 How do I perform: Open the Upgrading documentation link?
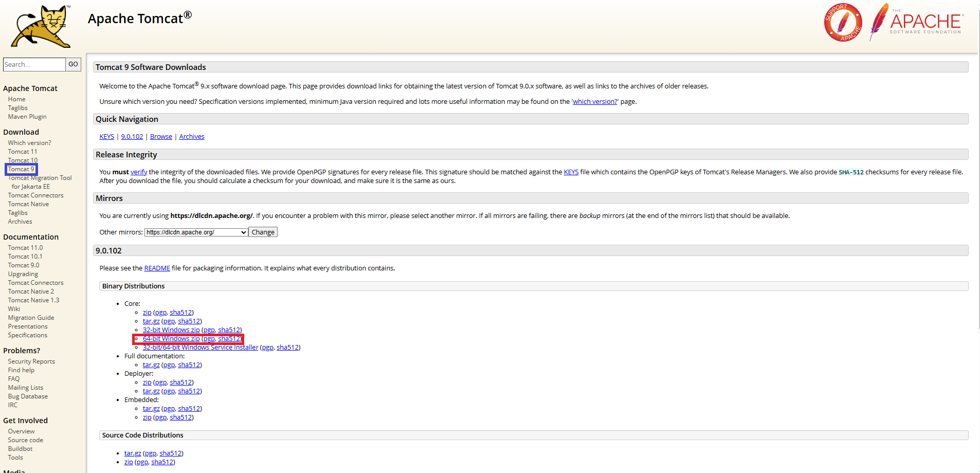click(23, 274)
